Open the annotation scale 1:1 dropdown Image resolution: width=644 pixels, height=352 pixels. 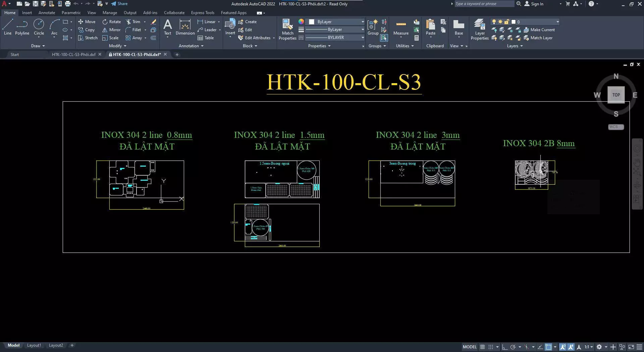pos(589,347)
